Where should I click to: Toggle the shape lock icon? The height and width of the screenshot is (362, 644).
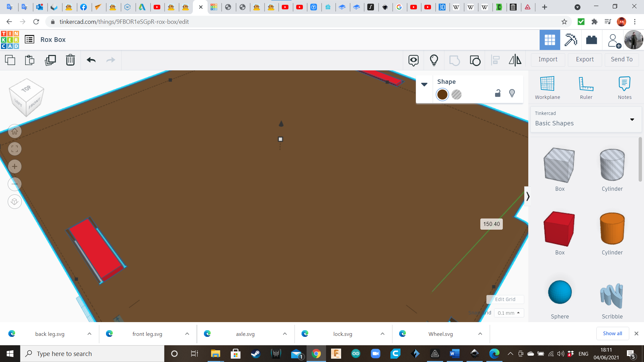[x=498, y=94]
